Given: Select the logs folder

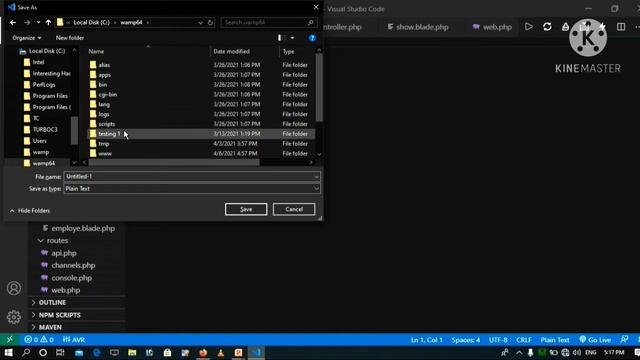Looking at the screenshot, I should pyautogui.click(x=104, y=114).
